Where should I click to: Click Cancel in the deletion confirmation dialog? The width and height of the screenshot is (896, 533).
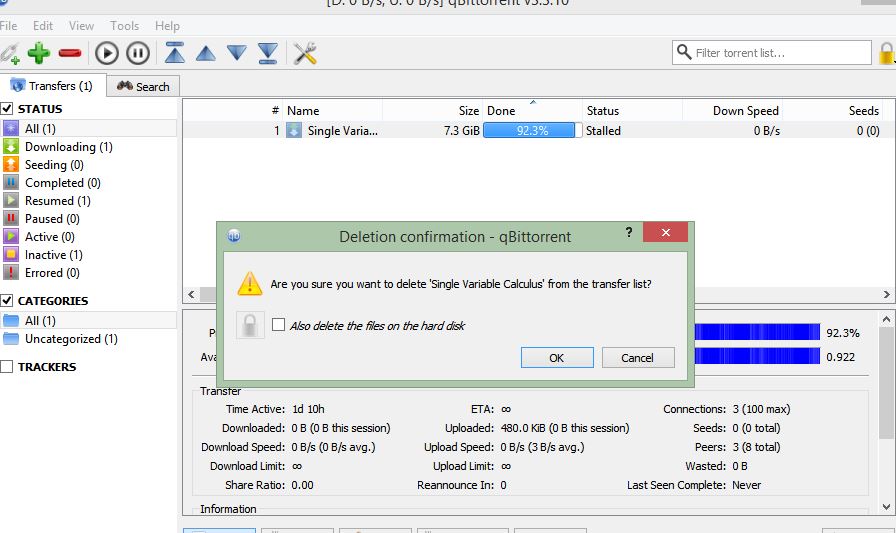[x=638, y=358]
